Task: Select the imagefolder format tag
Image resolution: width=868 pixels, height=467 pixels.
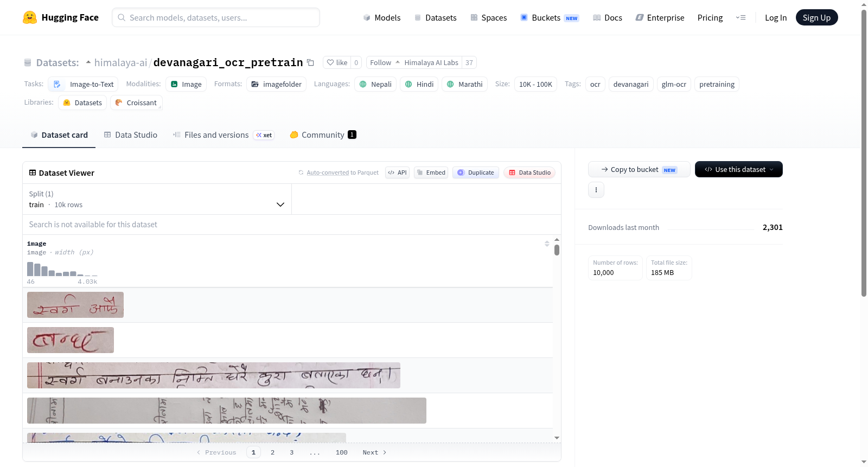Action: pyautogui.click(x=276, y=84)
